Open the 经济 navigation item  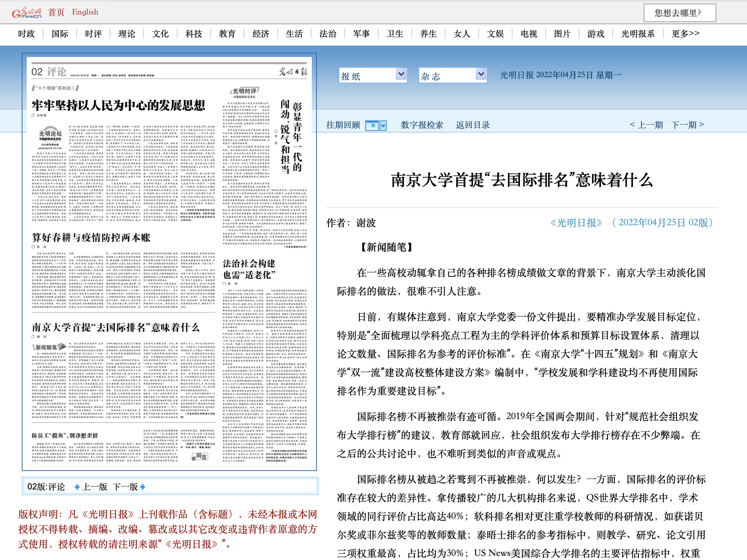click(x=261, y=34)
